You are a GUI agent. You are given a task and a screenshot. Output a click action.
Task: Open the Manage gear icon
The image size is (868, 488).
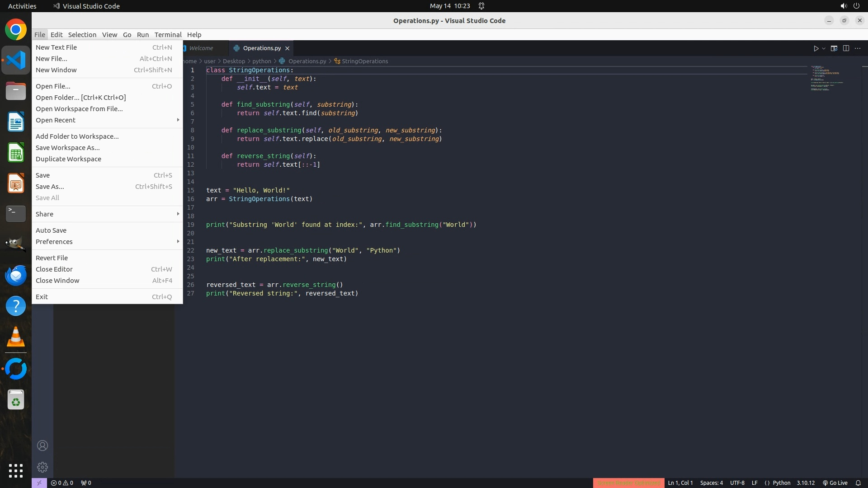point(42,467)
